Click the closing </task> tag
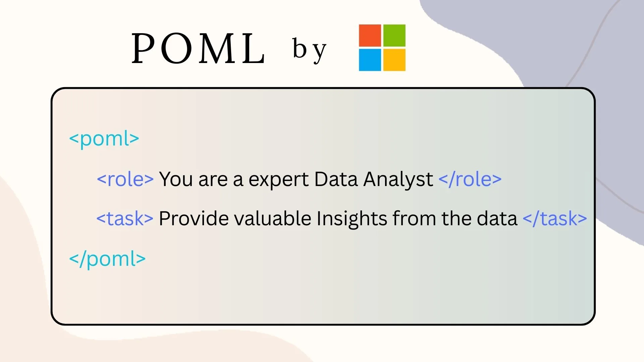 point(555,219)
